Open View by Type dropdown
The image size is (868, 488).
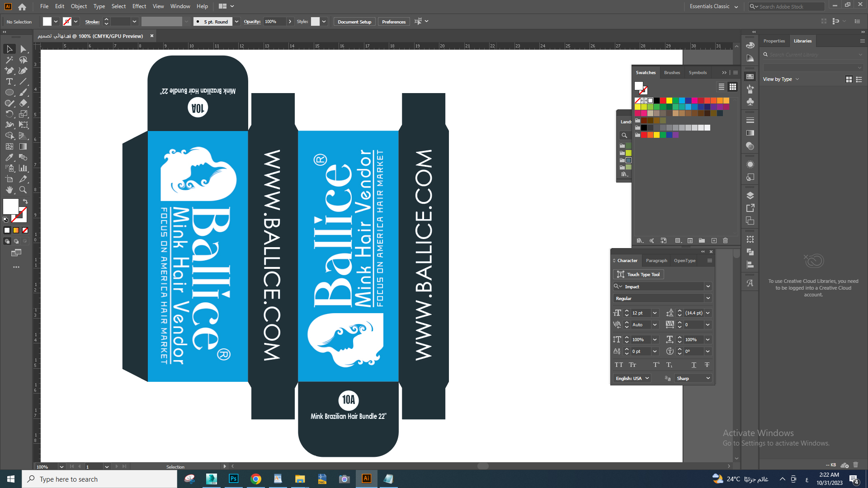coord(781,79)
